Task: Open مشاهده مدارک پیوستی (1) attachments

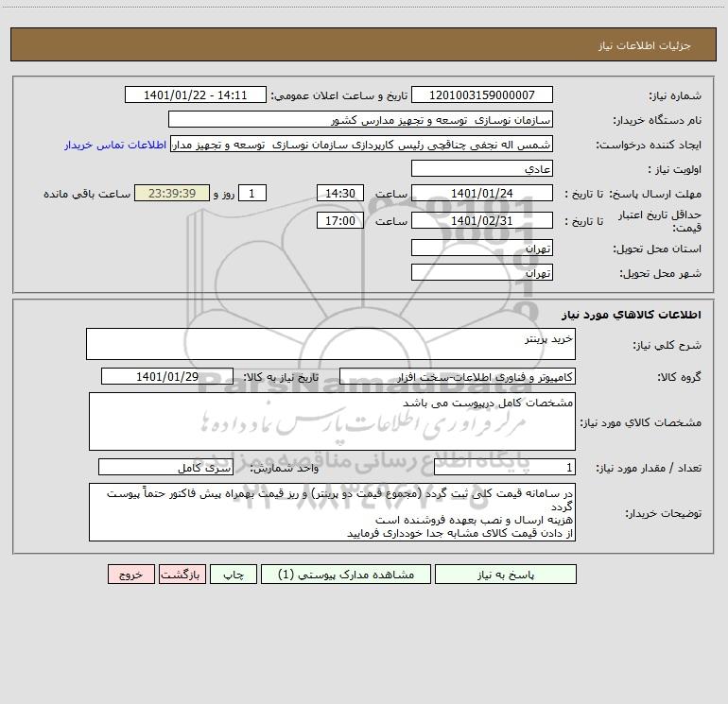Action: [x=346, y=574]
